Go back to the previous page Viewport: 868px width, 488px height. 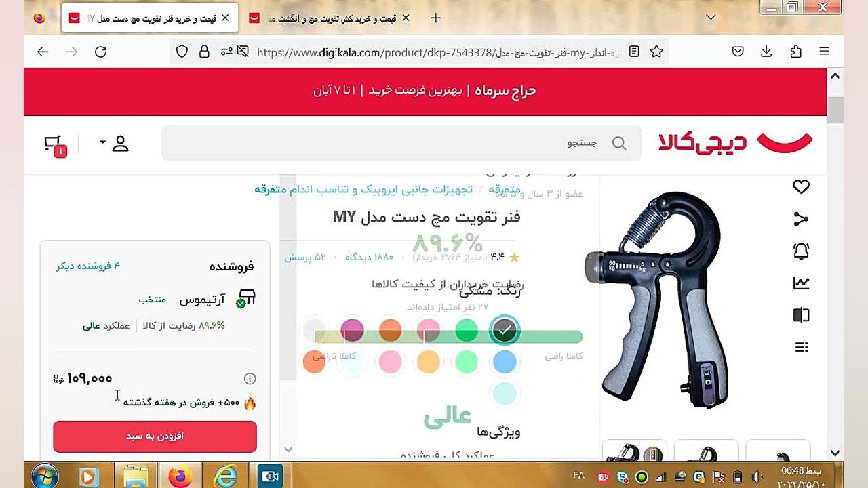pos(43,52)
